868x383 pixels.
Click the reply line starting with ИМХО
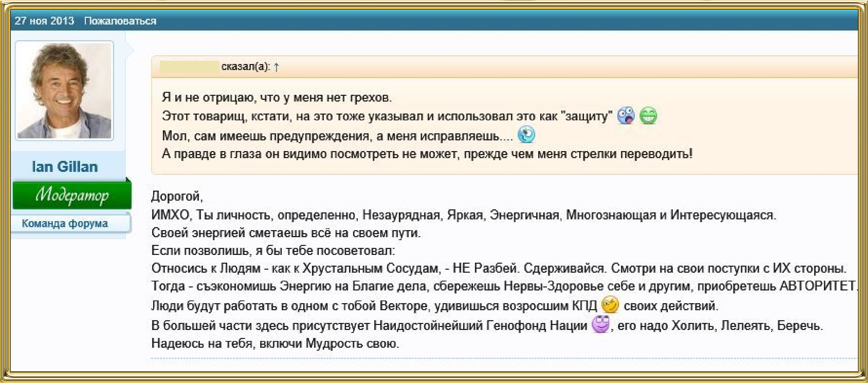coord(463,215)
